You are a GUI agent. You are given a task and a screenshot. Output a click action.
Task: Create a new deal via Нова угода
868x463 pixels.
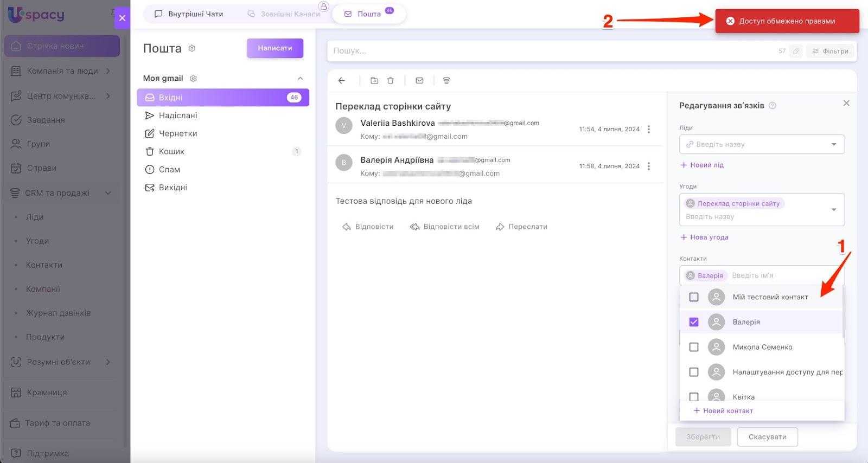coord(704,237)
